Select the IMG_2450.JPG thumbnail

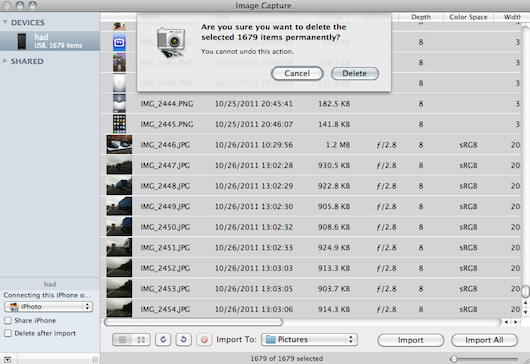tap(119, 227)
